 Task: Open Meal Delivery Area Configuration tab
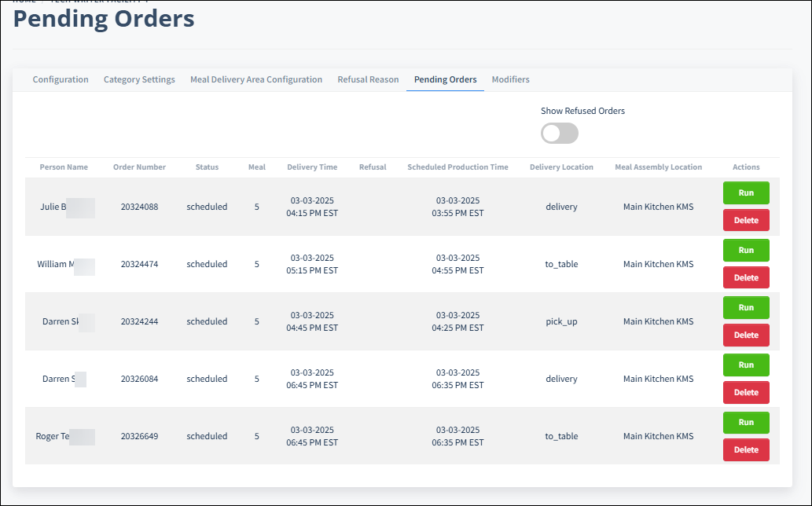(256, 79)
